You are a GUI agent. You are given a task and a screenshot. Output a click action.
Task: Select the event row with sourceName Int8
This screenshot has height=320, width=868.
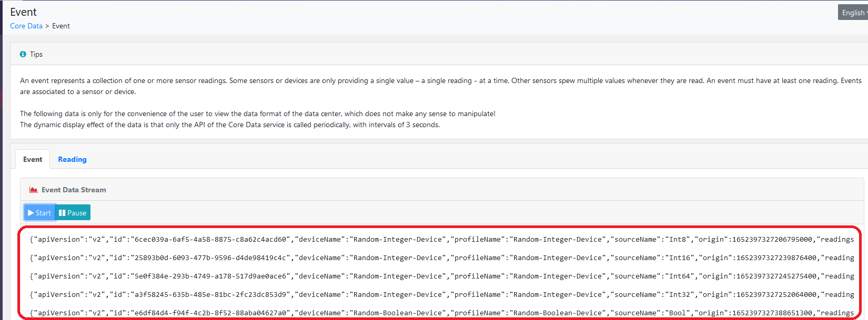click(442, 239)
